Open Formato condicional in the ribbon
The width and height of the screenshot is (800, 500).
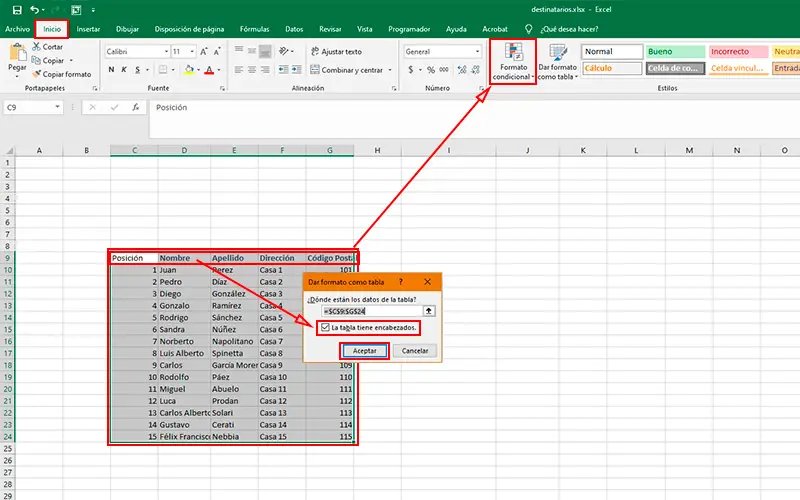[x=512, y=62]
